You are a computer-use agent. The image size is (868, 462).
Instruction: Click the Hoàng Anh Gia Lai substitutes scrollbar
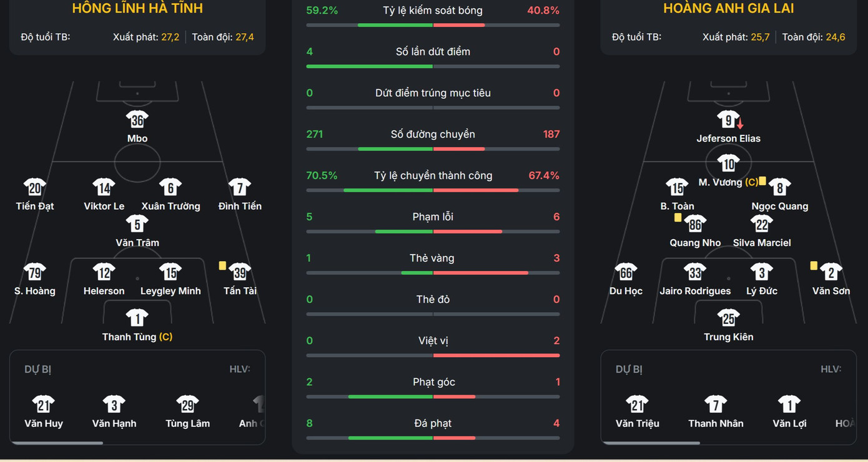(x=652, y=443)
